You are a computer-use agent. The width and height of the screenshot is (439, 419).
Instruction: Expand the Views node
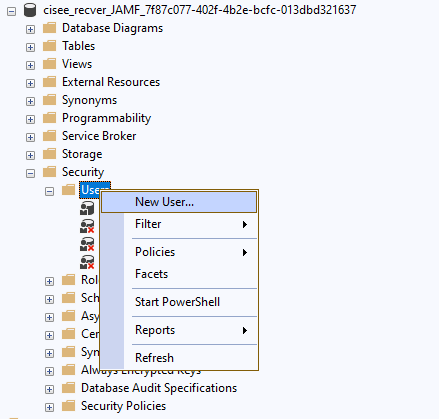click(30, 65)
